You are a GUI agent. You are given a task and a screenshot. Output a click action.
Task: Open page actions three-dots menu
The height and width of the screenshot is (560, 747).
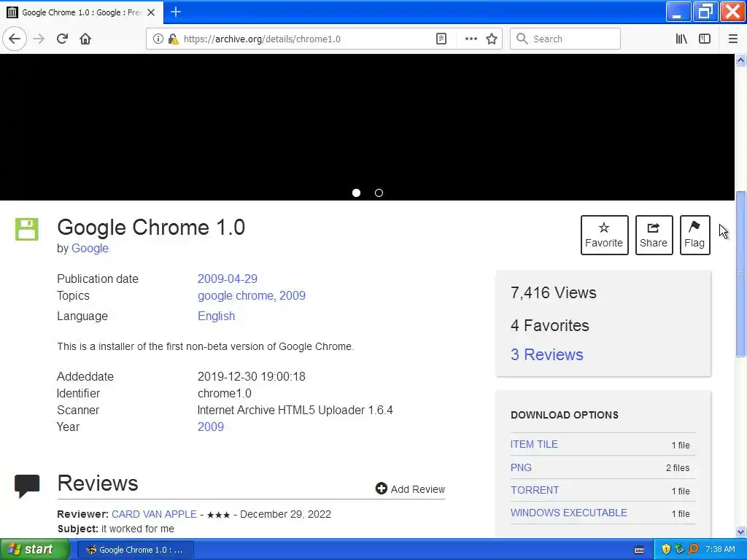pos(471,39)
